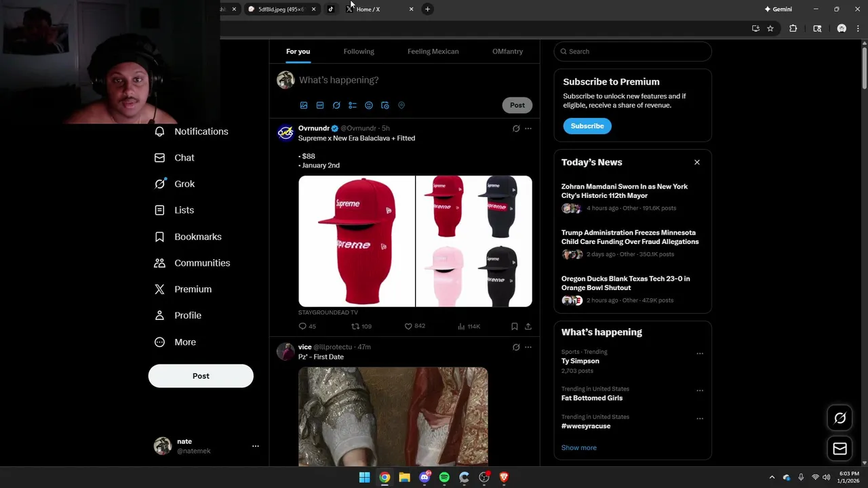Switch to the For you tab
868x488 pixels.
click(298, 52)
